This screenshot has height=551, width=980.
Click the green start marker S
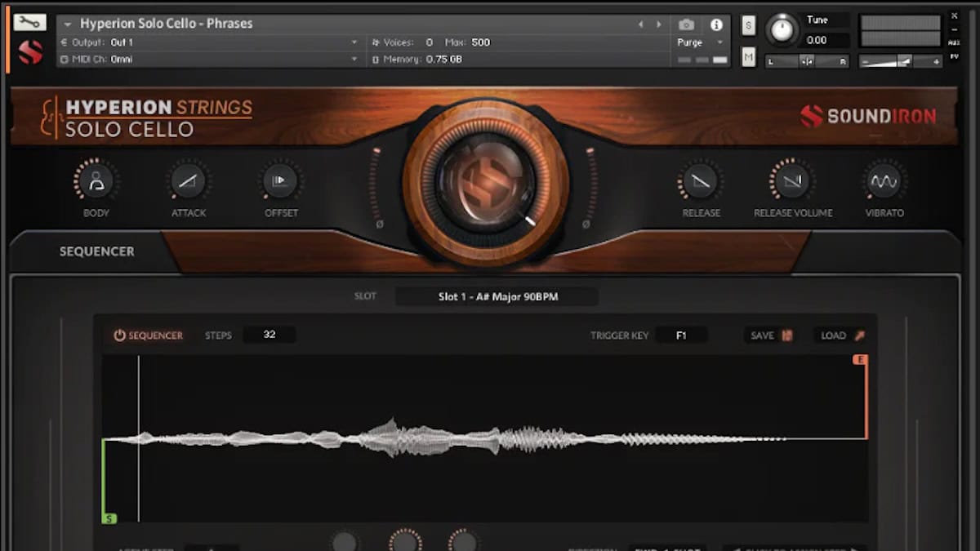click(109, 518)
